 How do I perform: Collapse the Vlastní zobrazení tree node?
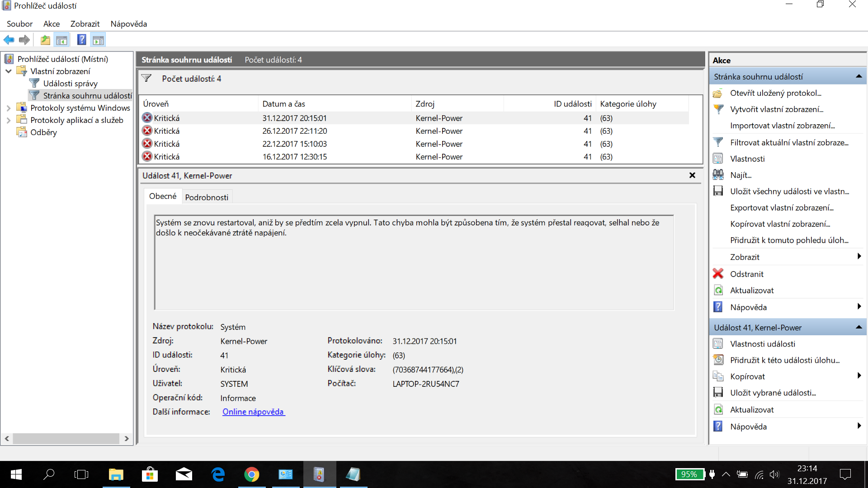[8, 71]
